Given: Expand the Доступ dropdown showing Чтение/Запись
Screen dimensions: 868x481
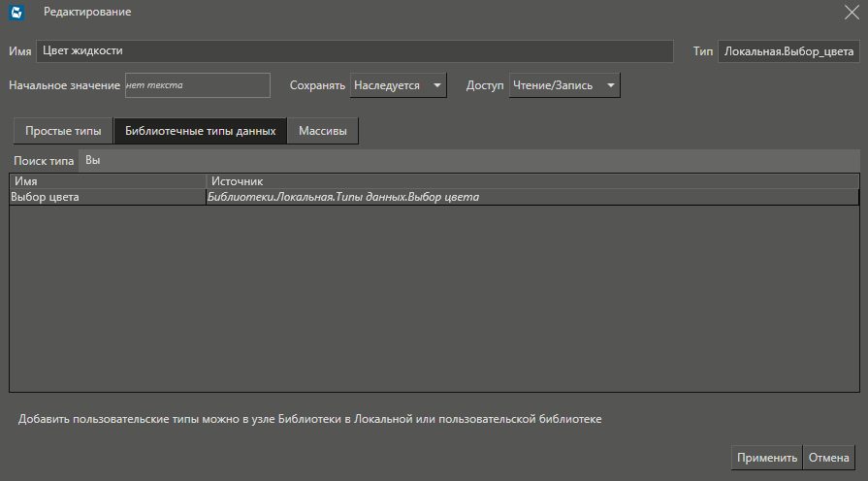Looking at the screenshot, I should click(x=563, y=85).
